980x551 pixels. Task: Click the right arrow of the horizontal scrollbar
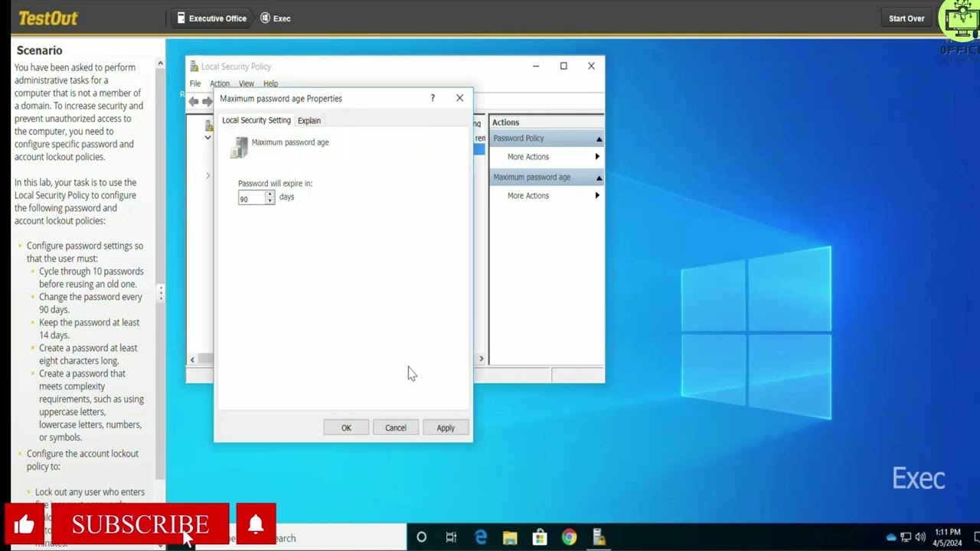(481, 359)
